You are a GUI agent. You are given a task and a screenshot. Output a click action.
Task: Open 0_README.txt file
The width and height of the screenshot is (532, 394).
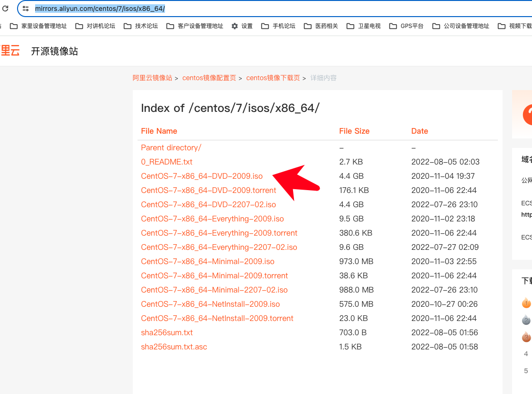pos(166,162)
